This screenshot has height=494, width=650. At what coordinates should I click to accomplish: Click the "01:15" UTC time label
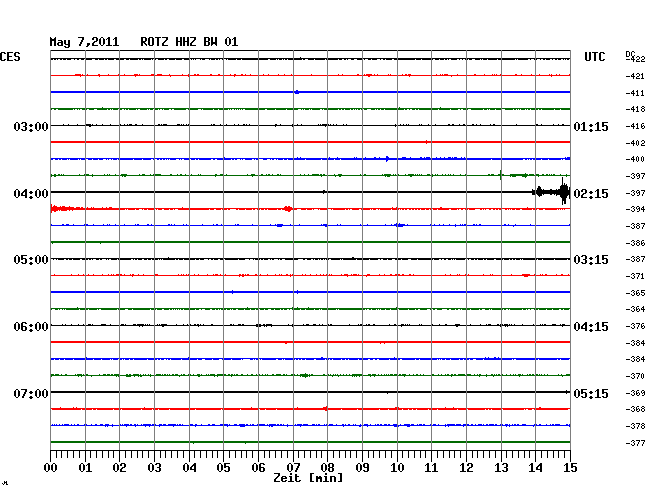pyautogui.click(x=591, y=126)
